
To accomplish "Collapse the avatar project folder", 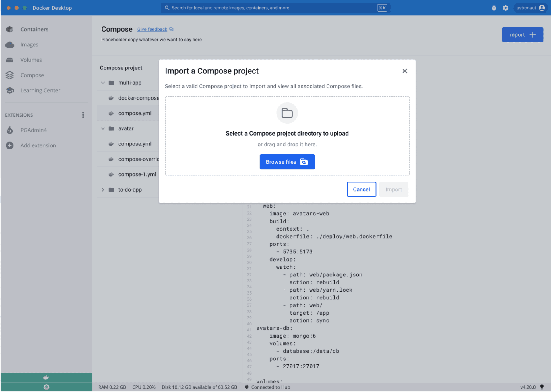I will click(x=103, y=129).
